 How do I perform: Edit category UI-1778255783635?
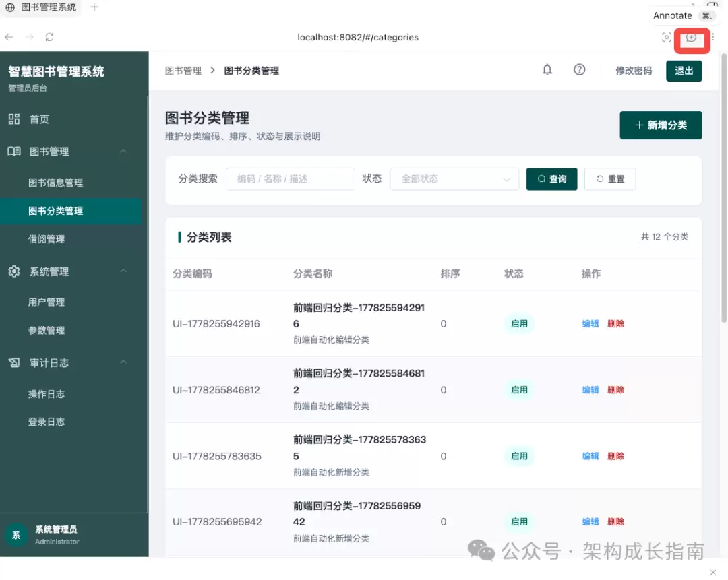click(590, 456)
